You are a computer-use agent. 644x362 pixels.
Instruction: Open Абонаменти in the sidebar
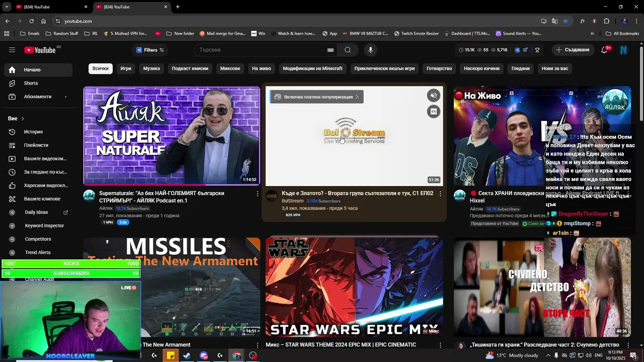pyautogui.click(x=38, y=97)
